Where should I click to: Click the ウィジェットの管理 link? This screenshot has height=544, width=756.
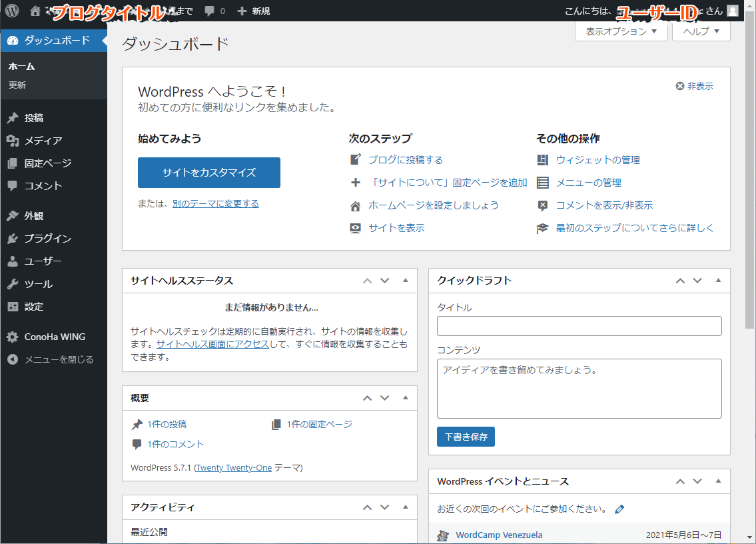coord(598,160)
